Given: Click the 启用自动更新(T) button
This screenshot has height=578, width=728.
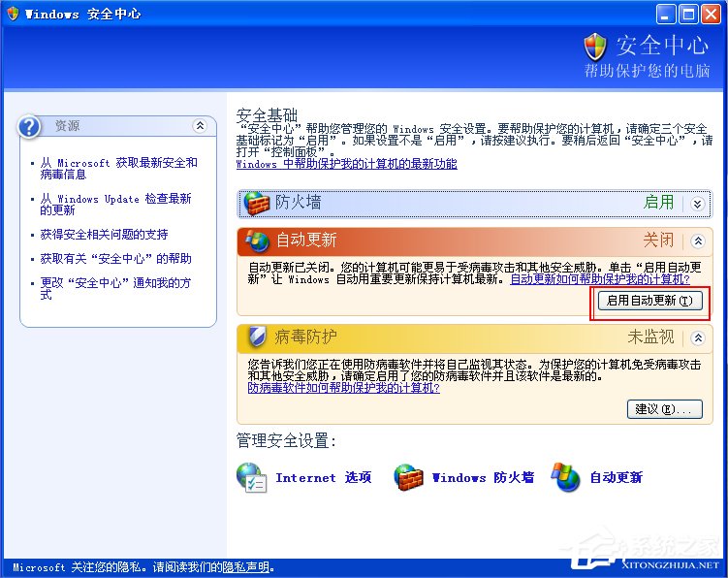Looking at the screenshot, I should [x=650, y=301].
